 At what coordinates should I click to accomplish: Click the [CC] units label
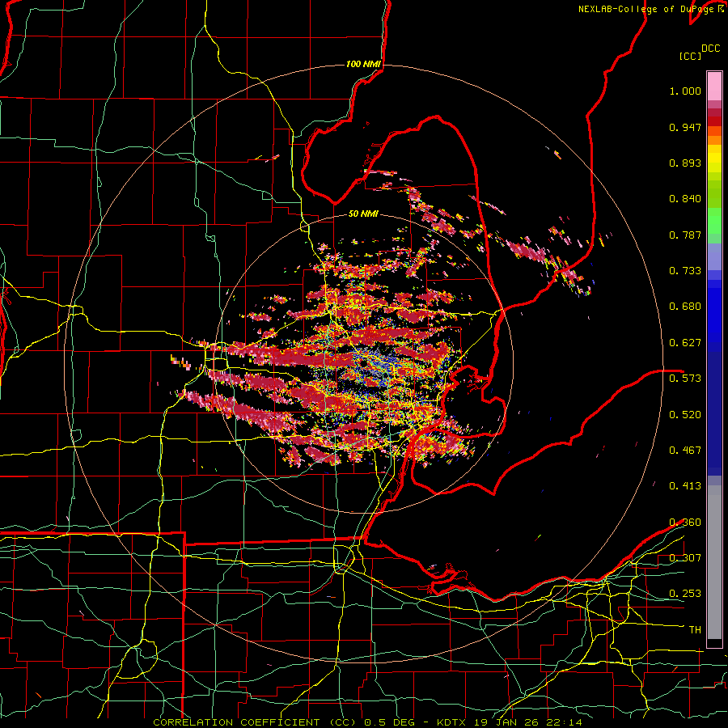pos(690,56)
